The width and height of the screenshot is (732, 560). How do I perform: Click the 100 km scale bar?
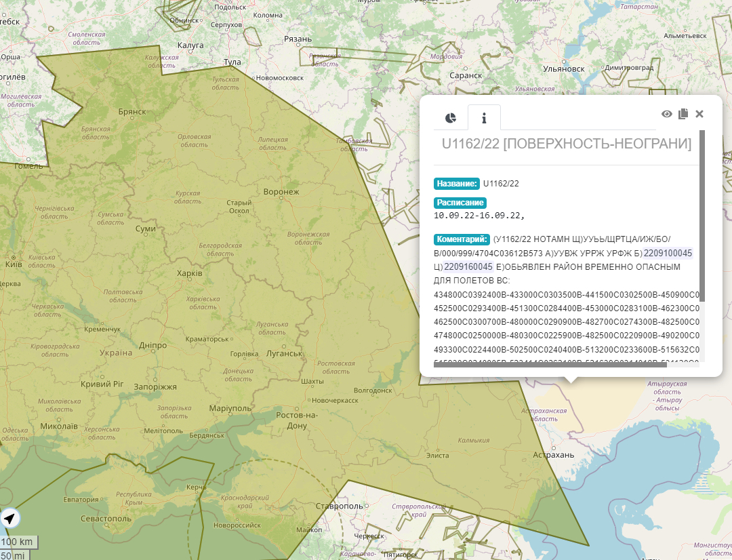click(19, 542)
